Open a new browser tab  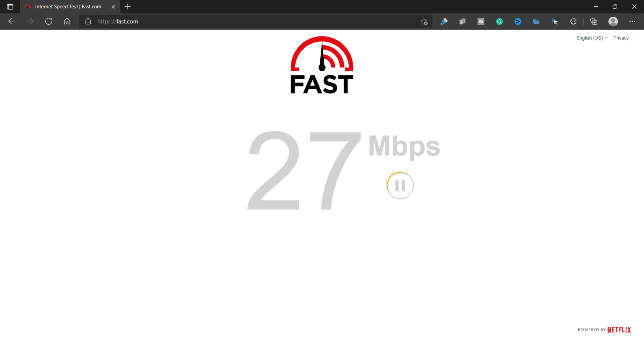[128, 7]
